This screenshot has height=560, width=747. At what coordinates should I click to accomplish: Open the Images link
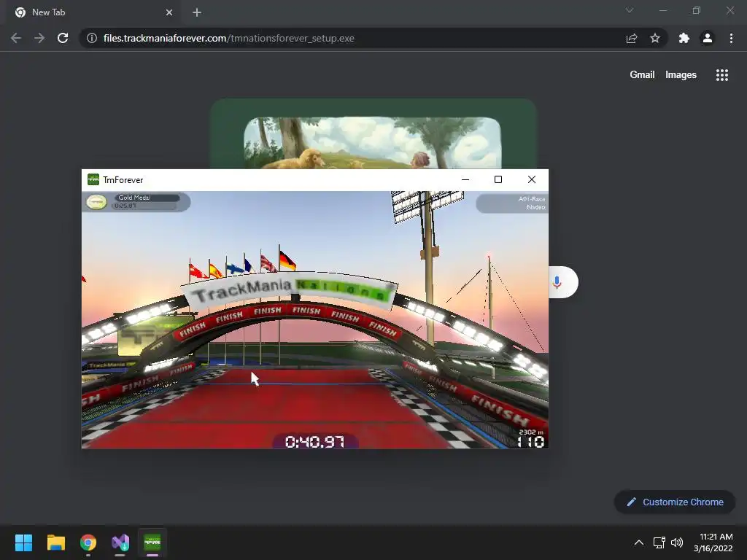point(681,75)
